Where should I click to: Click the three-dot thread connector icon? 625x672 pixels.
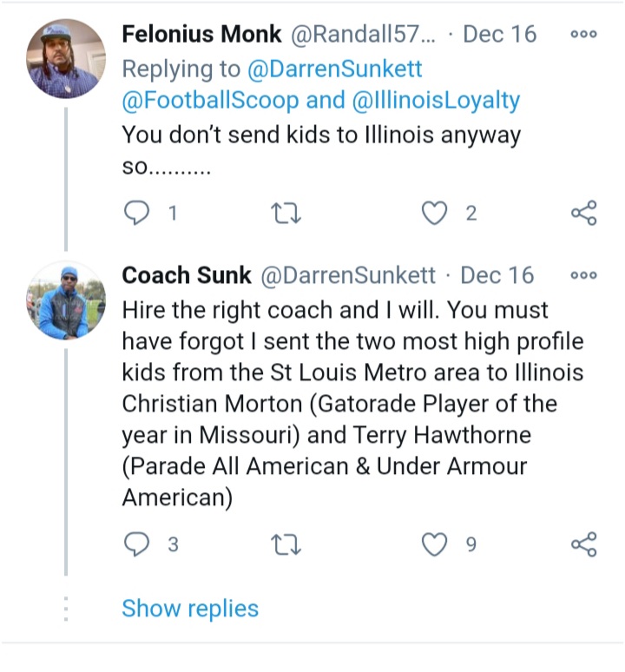click(x=66, y=609)
